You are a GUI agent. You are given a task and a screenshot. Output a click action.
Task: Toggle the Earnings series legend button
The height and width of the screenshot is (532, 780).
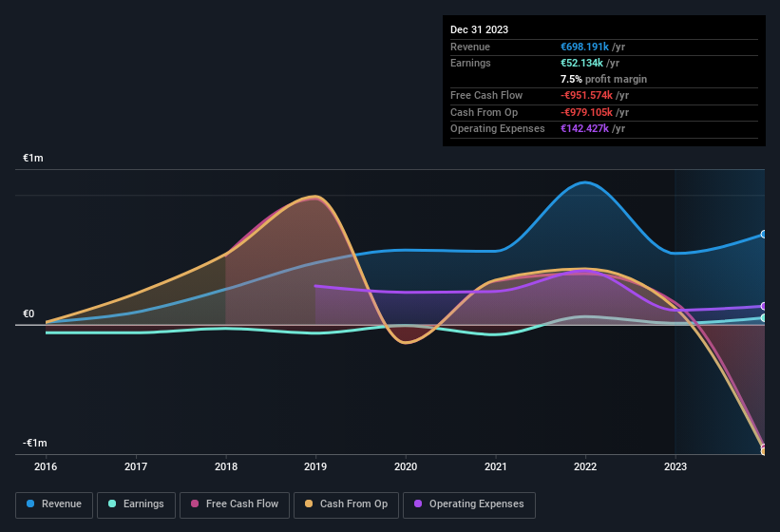click(136, 505)
